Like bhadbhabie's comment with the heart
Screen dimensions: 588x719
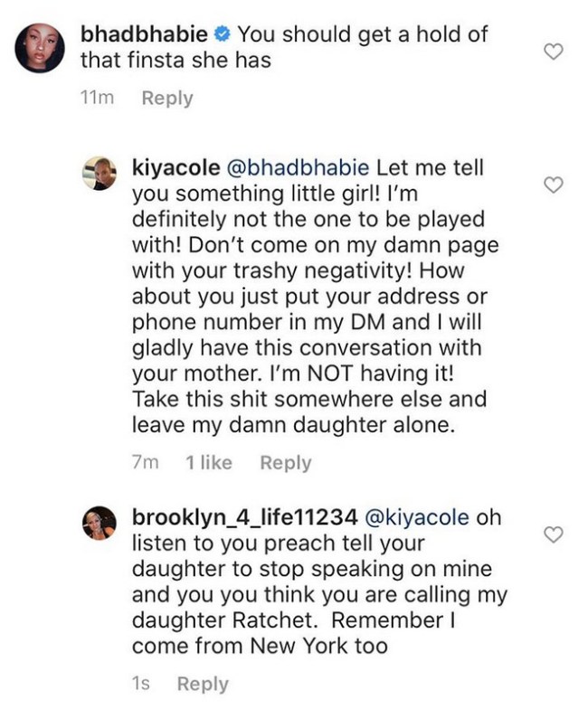coord(552,52)
